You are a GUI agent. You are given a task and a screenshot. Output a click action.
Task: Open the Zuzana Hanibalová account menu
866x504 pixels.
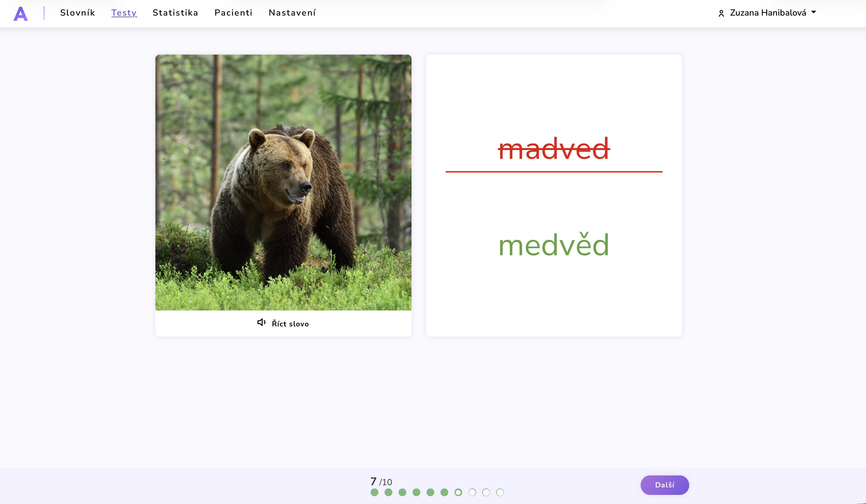768,13
